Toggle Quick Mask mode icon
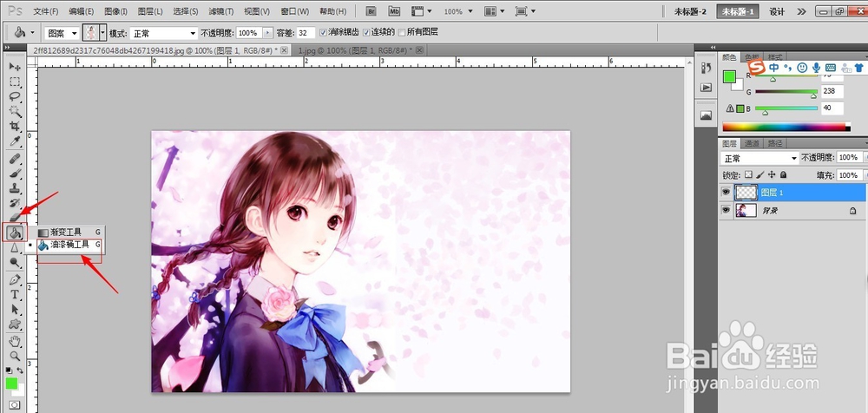Viewport: 868px width, 413px height. [x=15, y=405]
